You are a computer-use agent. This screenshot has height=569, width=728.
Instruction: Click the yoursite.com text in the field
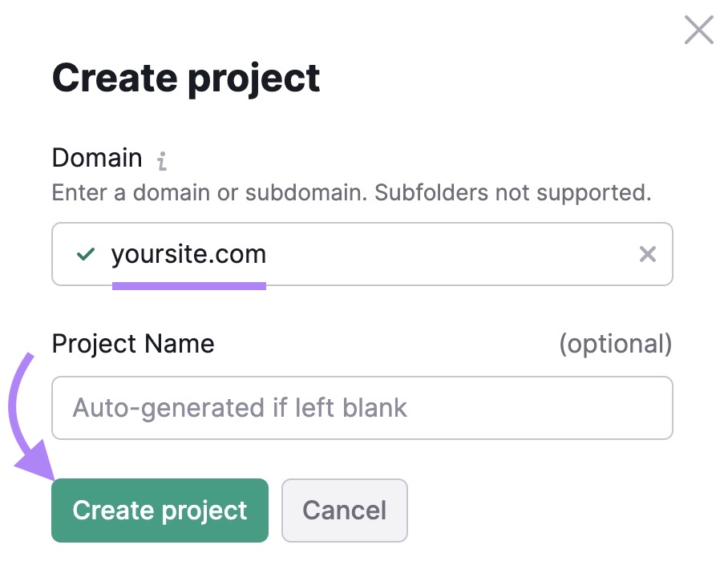188,254
